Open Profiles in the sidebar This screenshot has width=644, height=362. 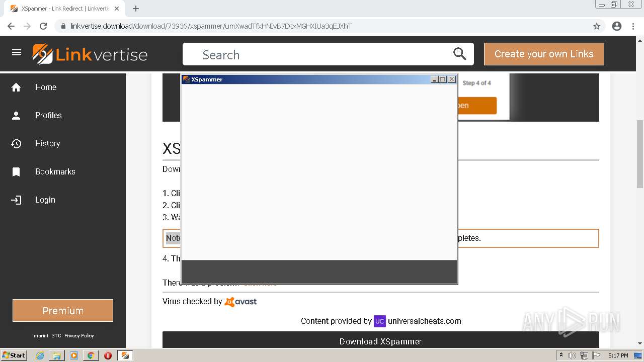[x=48, y=115]
